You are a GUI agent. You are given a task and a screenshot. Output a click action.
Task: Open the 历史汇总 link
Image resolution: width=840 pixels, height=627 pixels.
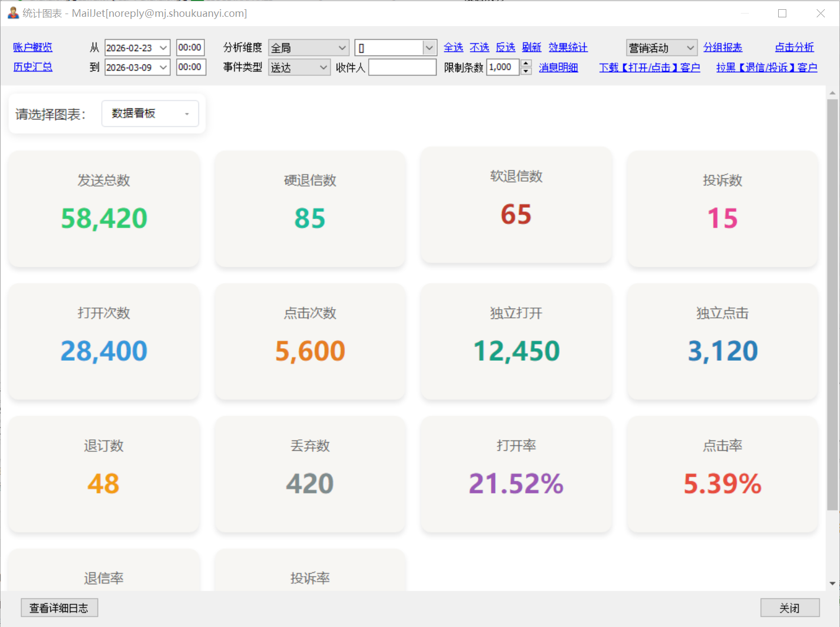(x=33, y=67)
